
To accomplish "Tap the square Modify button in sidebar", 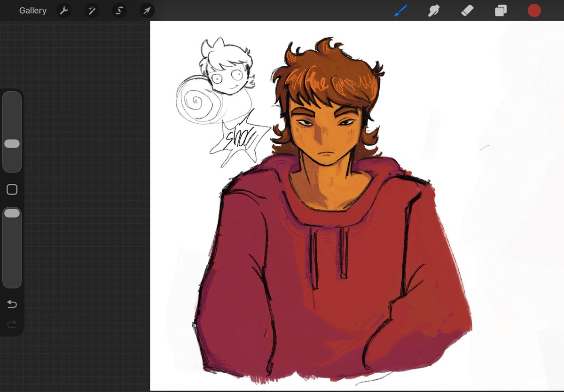I will tap(12, 189).
